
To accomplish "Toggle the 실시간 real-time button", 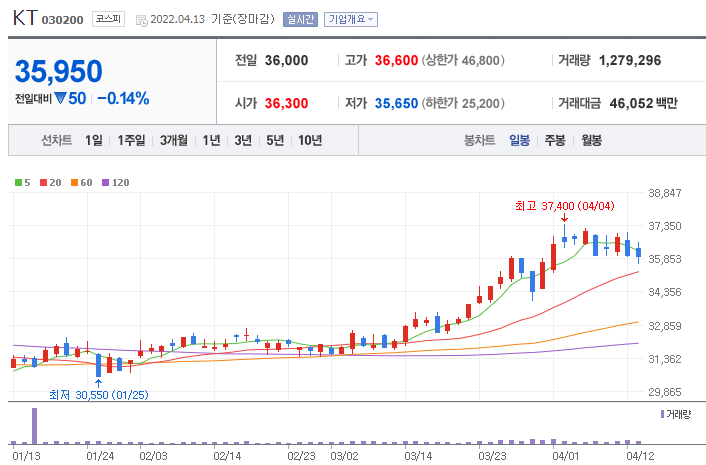I will pos(300,19).
